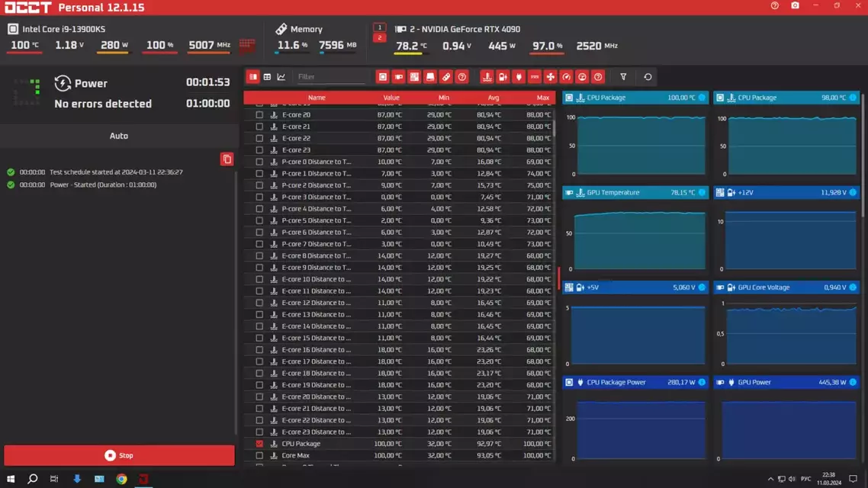This screenshot has height=488, width=868.
Task: Click the Intel Core i9-13900KS label
Action: click(x=63, y=29)
